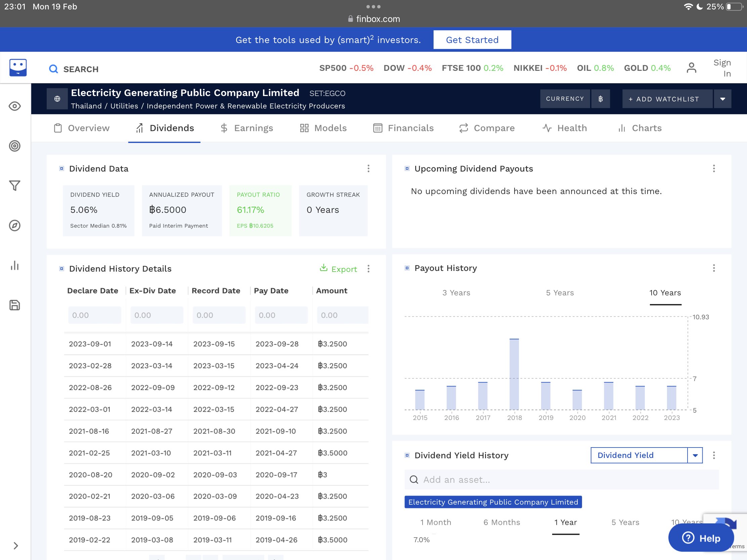Click the ฿3.5000 amount in 2021-02-25 row
The height and width of the screenshot is (560, 747).
pos(332,453)
